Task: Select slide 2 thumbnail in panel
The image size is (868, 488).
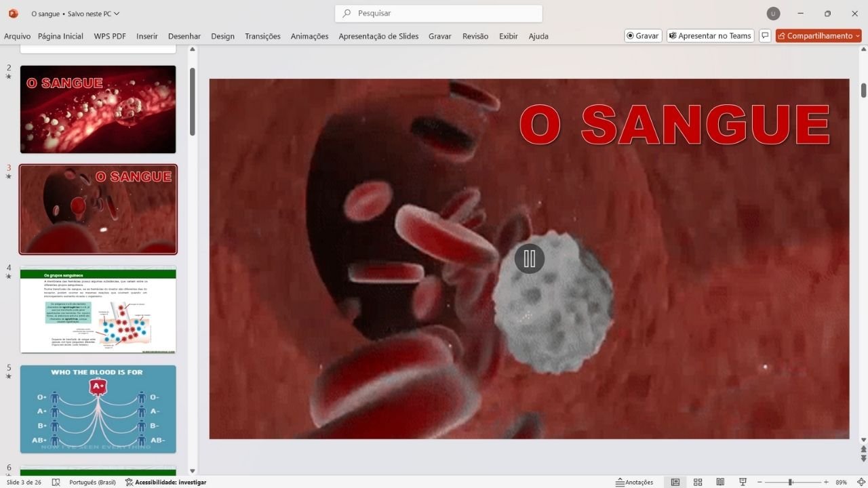Action: click(98, 109)
